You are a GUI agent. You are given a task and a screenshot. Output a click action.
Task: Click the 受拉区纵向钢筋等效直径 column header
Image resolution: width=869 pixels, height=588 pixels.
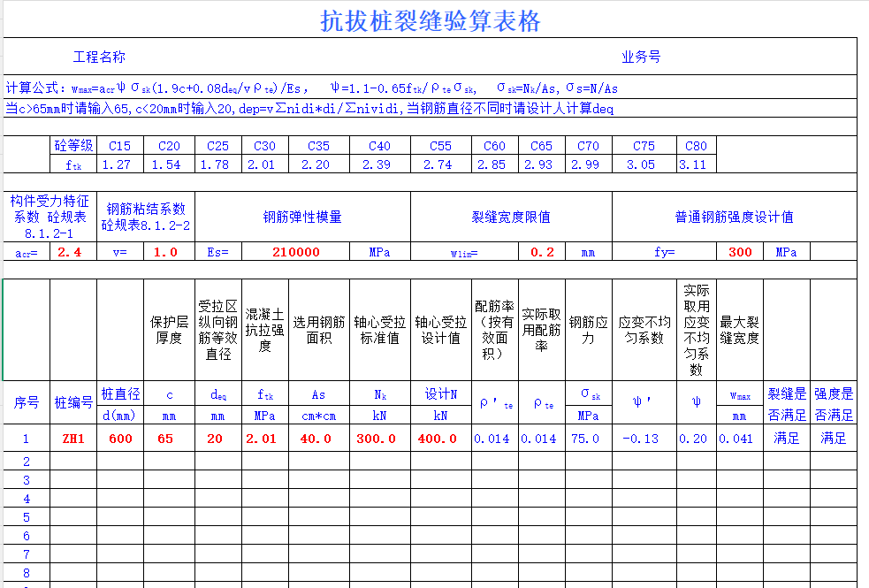coord(218,330)
